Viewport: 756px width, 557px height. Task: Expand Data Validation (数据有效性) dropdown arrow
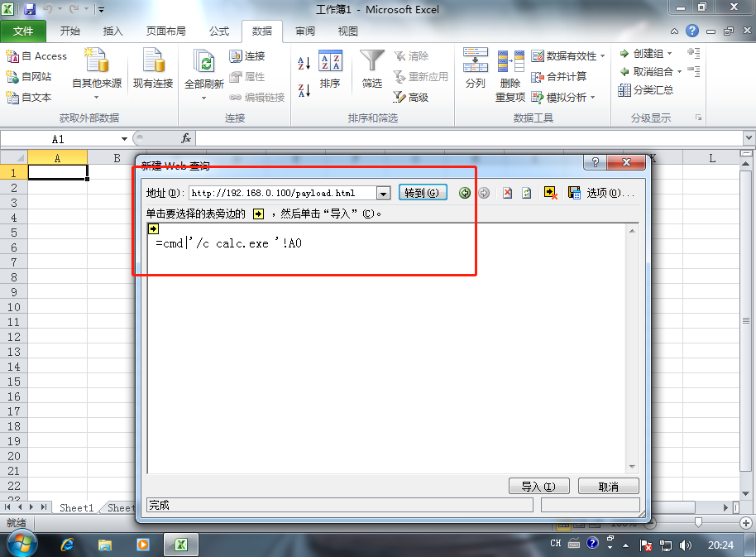603,56
